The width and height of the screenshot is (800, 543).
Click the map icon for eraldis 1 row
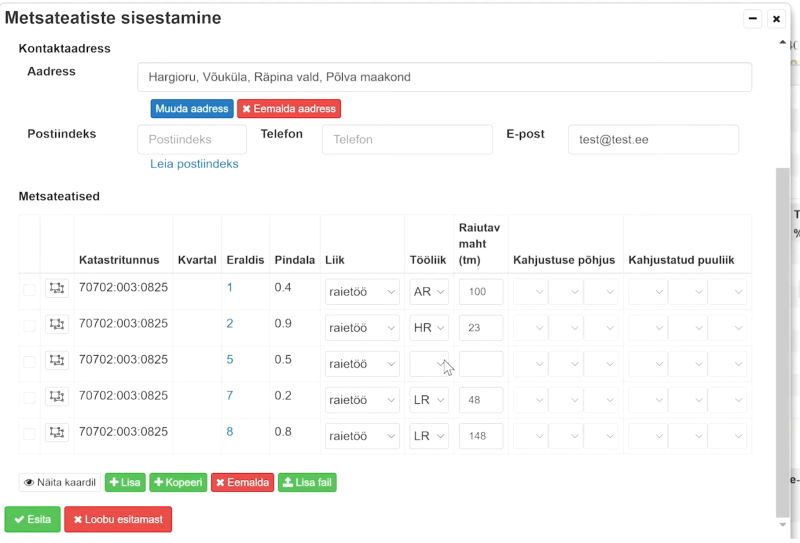[x=57, y=289]
